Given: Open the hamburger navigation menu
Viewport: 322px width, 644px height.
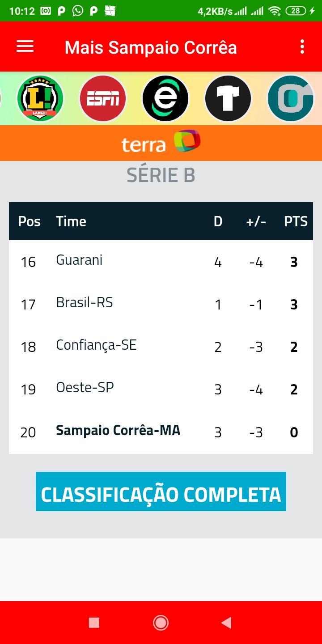Looking at the screenshot, I should tap(25, 47).
